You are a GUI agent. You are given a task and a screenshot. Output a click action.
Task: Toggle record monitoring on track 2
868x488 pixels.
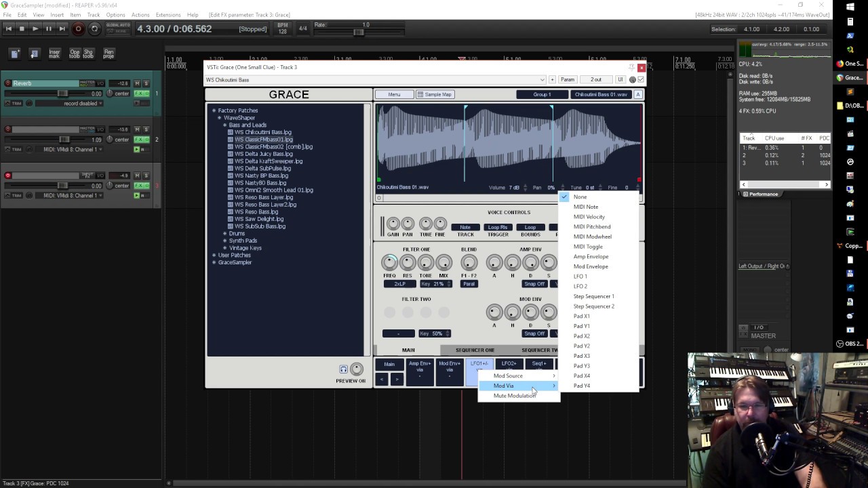[x=136, y=149]
